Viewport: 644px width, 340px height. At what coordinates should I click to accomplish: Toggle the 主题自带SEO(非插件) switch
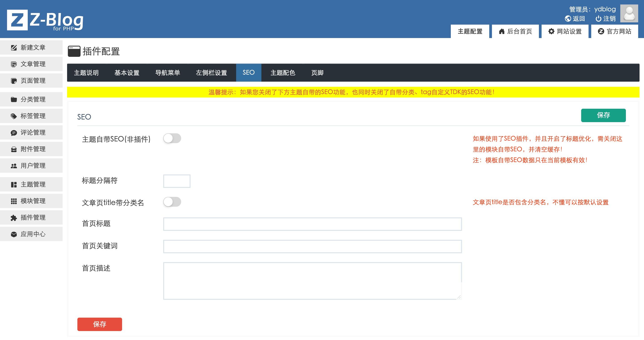click(x=172, y=138)
